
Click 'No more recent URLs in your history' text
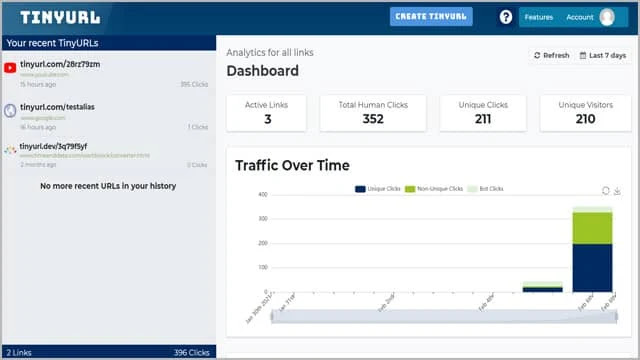tap(108, 186)
